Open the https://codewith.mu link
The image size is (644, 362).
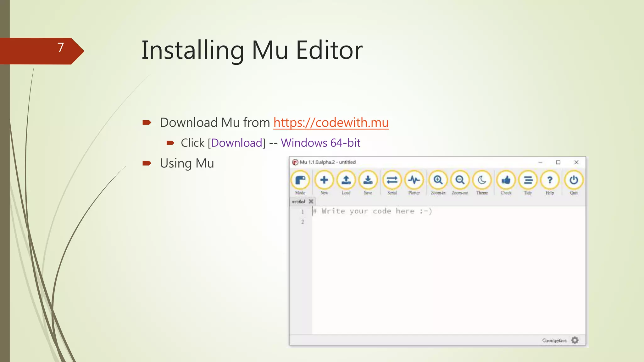pos(331,123)
